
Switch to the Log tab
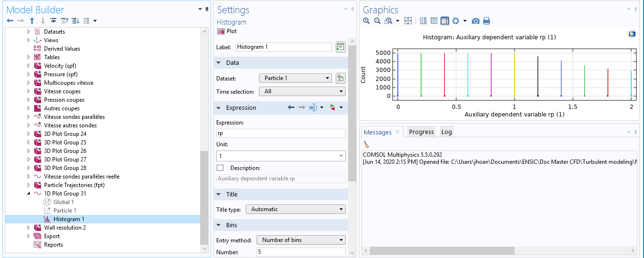click(446, 132)
